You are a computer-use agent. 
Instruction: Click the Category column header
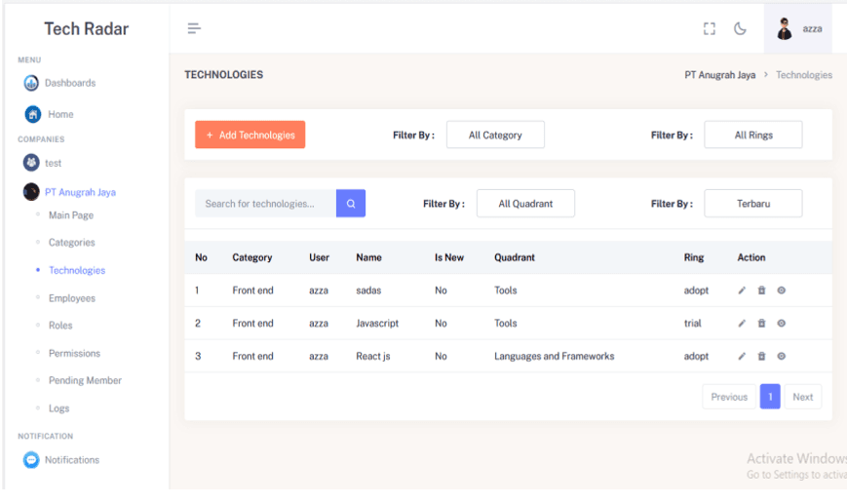point(252,257)
